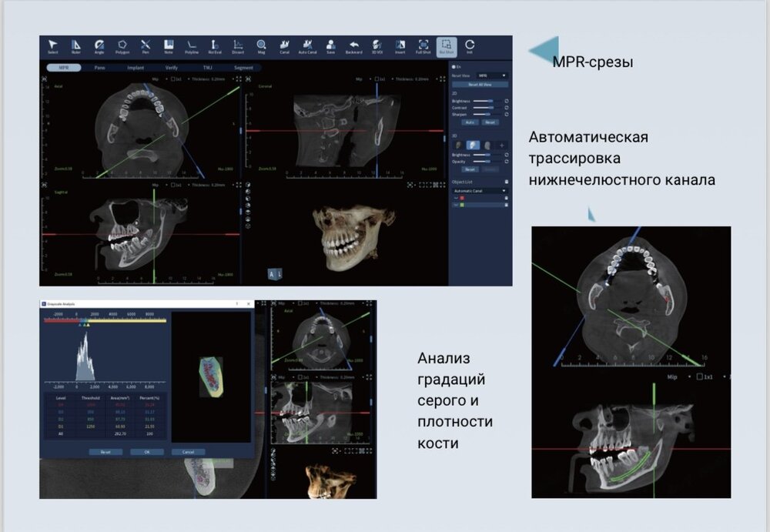
Task: Reset 2D Brightness with its circular arrow
Action: pos(507,101)
